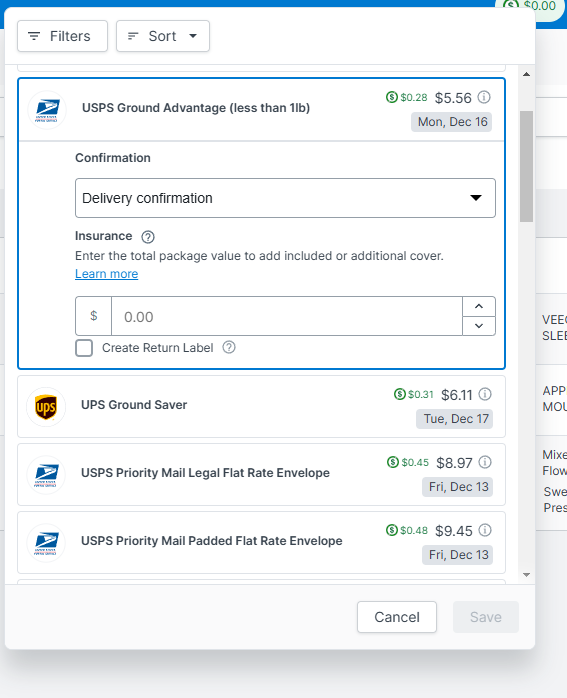This screenshot has height=698, width=567.
Task: Select USPS Priority Mail Padded Flat Rate Envelope
Action: coord(261,543)
